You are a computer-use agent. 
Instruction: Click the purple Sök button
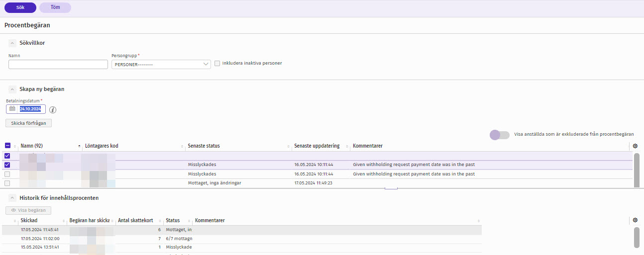[20, 7]
